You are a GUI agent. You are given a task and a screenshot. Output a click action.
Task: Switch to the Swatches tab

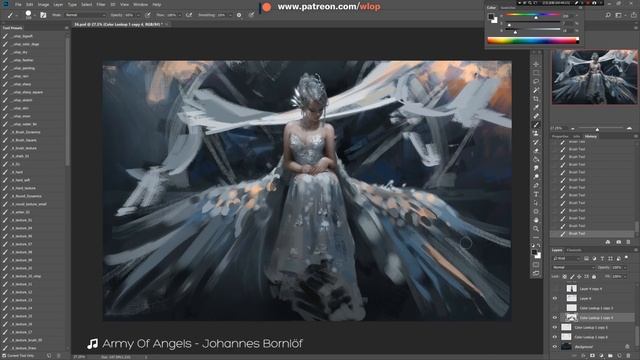tap(508, 8)
